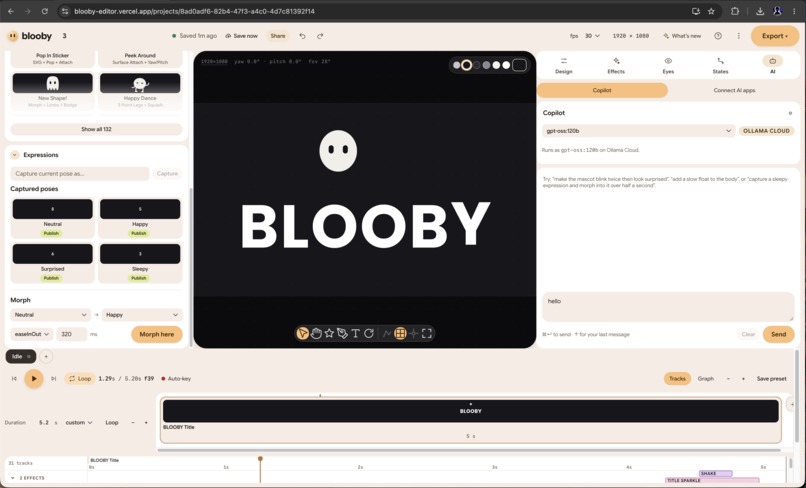806x488 pixels.
Task: Toggle Auto-key recording
Action: pyautogui.click(x=176, y=378)
